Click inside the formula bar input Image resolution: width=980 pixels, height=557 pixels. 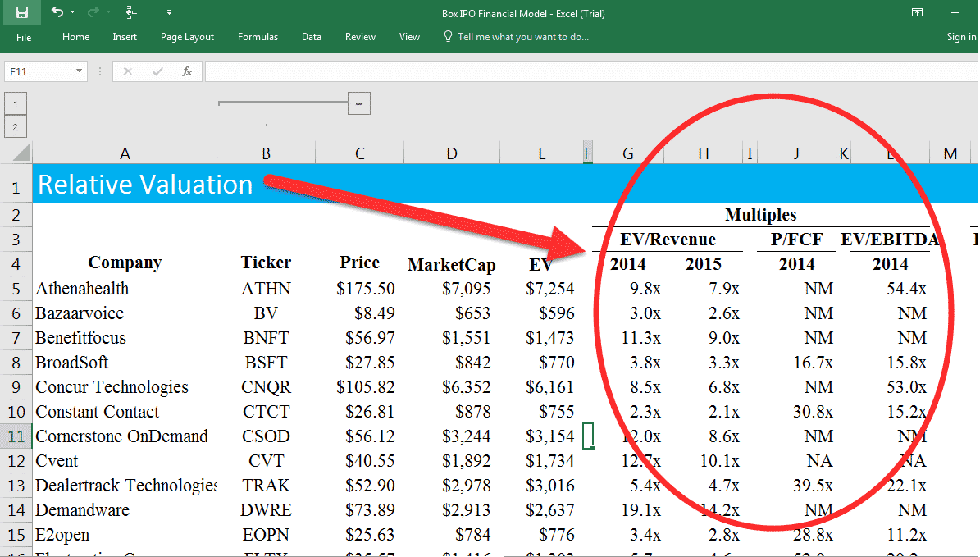coord(591,71)
